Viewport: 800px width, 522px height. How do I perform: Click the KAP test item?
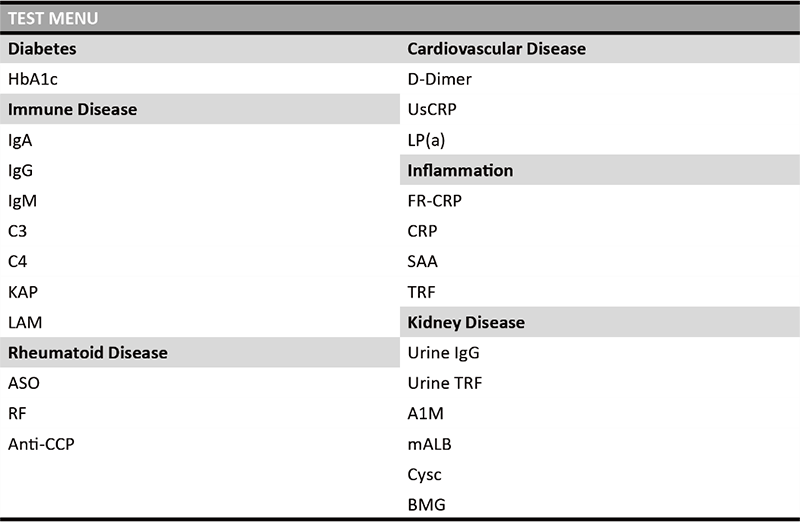[23, 292]
